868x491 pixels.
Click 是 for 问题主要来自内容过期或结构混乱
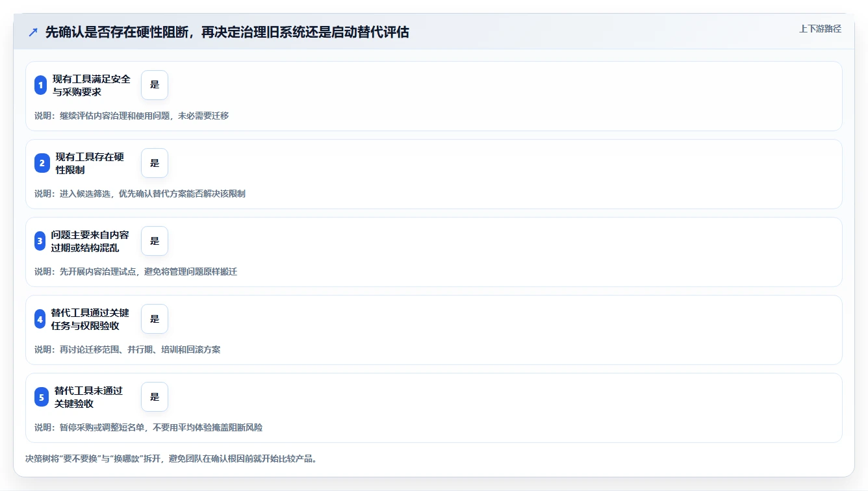tap(155, 241)
